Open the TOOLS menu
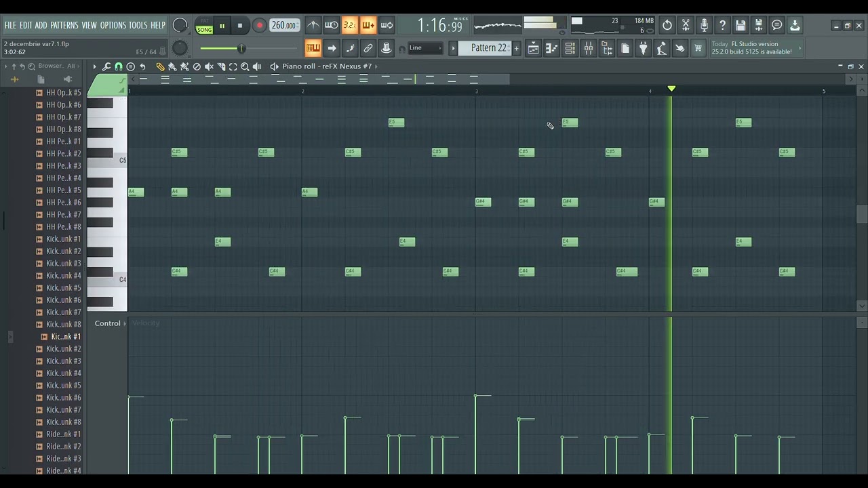The image size is (868, 488). (x=138, y=26)
